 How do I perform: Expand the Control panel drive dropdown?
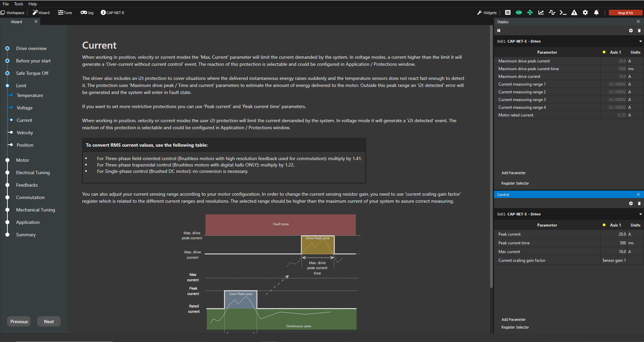coord(640,214)
